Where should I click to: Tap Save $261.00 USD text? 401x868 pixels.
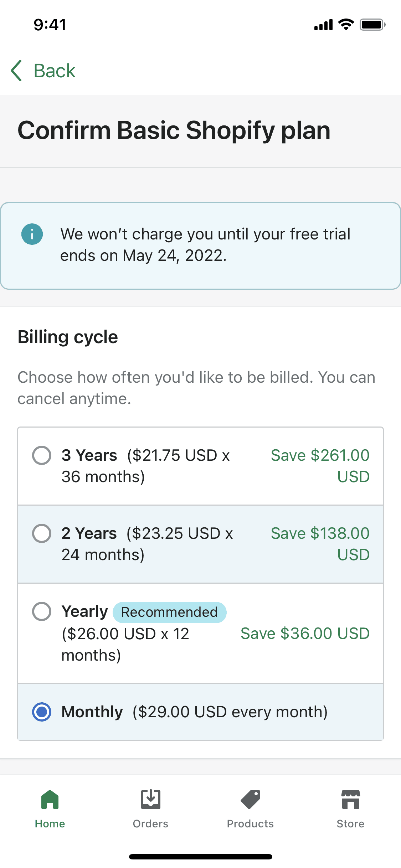[320, 466]
